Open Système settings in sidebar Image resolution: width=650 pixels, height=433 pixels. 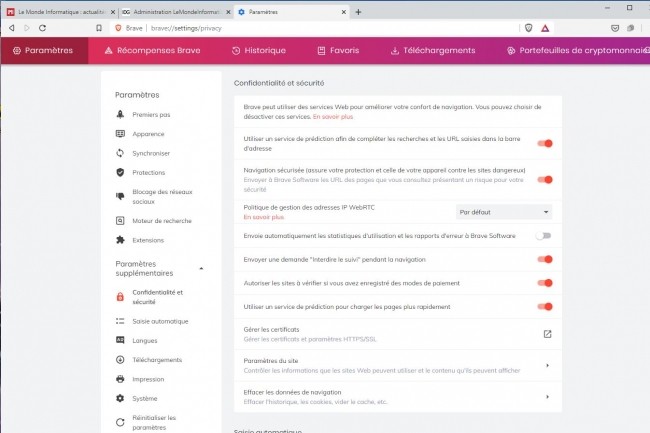tap(145, 399)
